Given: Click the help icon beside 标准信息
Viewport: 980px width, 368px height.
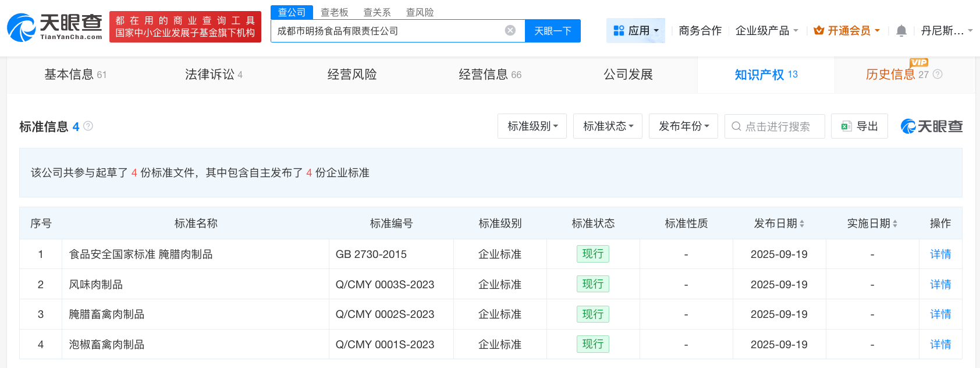Looking at the screenshot, I should (x=88, y=126).
